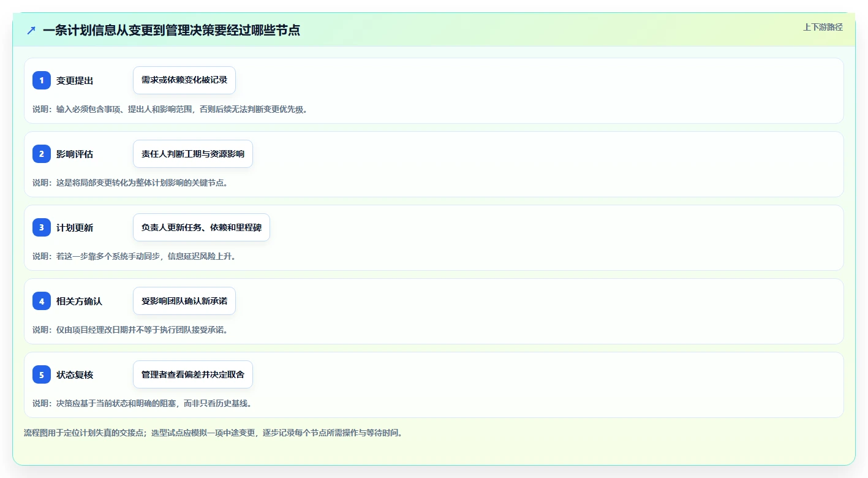Viewport: 868px width, 478px height.
Task: Select the 责任人判断工期与资源影响 box
Action: [x=193, y=154]
